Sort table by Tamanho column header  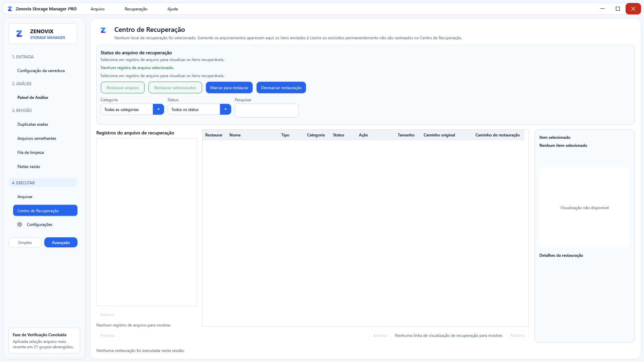(x=406, y=135)
